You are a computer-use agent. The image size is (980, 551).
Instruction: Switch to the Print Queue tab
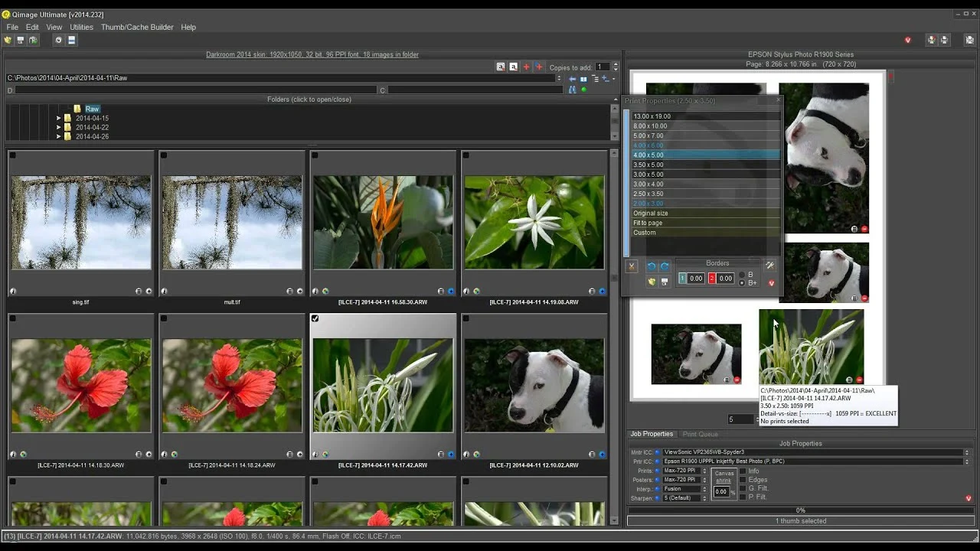[700, 434]
